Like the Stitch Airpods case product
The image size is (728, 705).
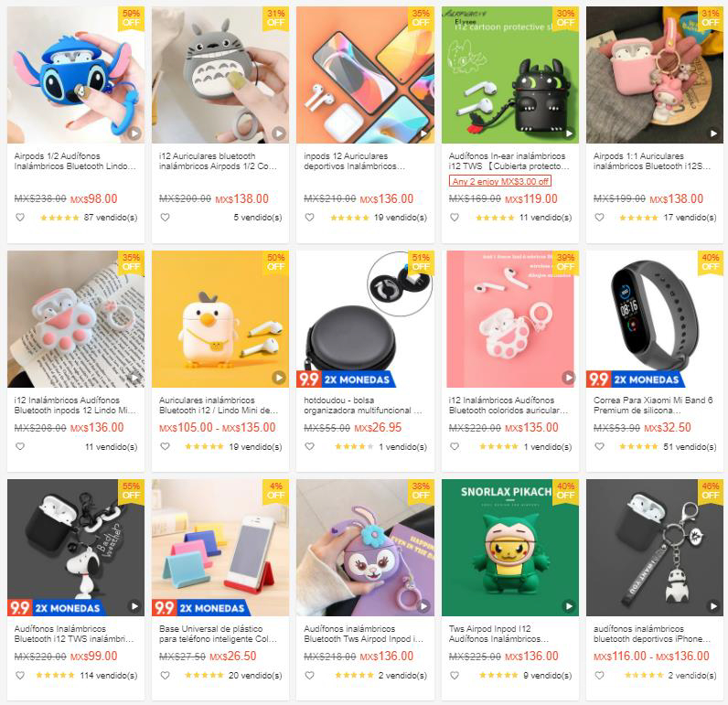tap(20, 217)
